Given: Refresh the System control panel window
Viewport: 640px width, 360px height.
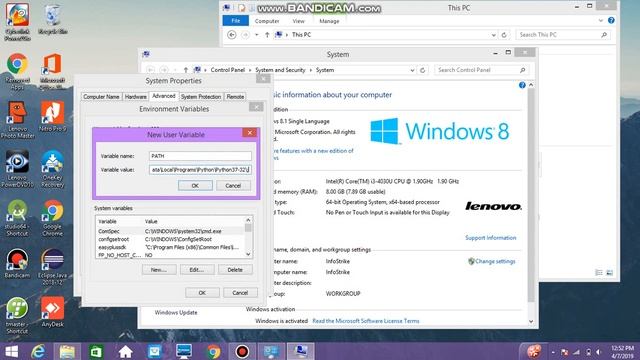Looking at the screenshot, I should (x=422, y=70).
